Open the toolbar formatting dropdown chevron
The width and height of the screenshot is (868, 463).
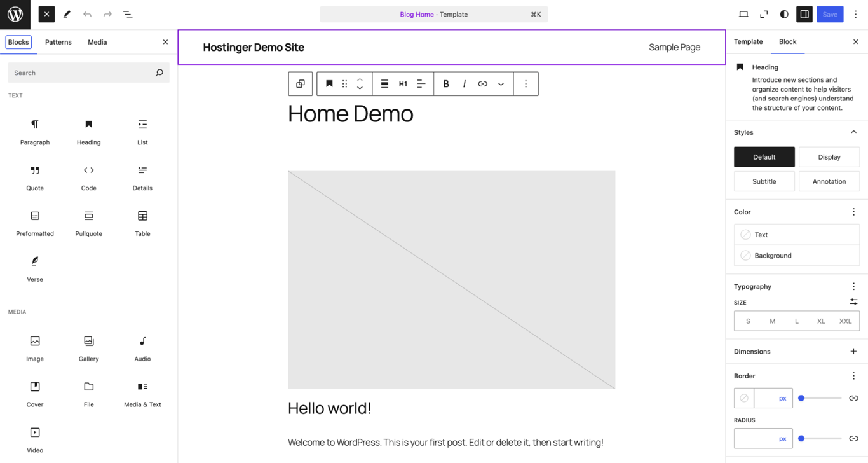(501, 83)
